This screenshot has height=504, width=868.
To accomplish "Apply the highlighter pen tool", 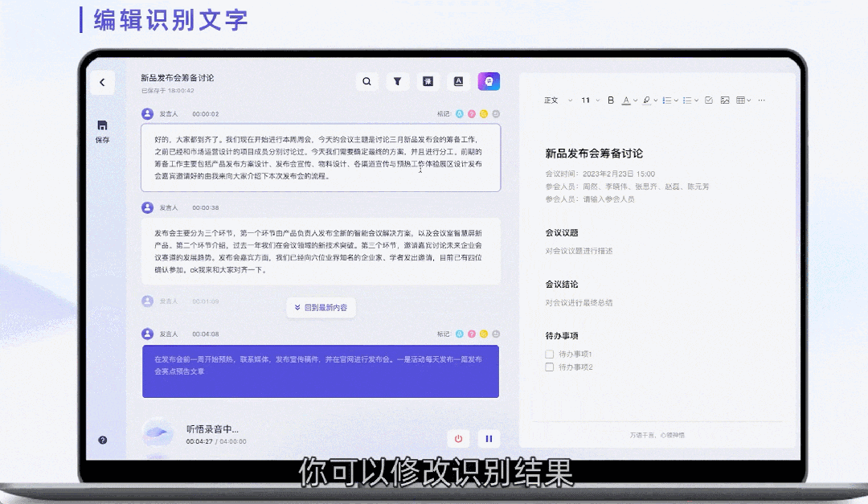I will point(646,100).
